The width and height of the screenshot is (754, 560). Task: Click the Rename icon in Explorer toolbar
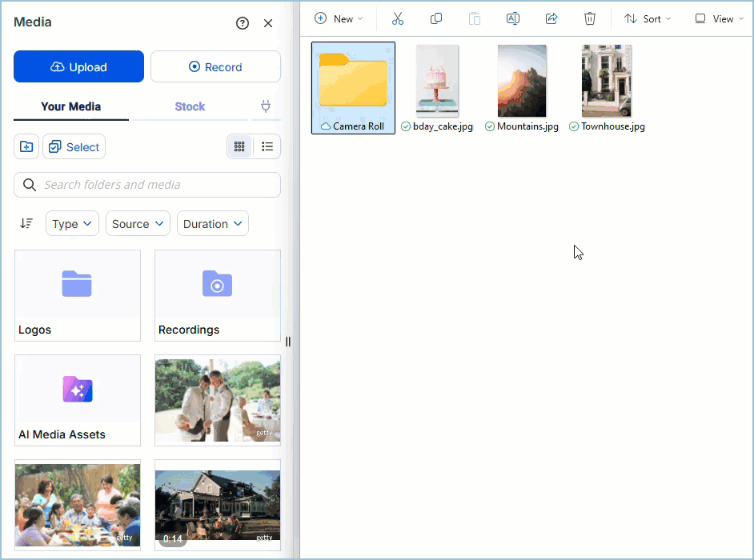(x=513, y=18)
